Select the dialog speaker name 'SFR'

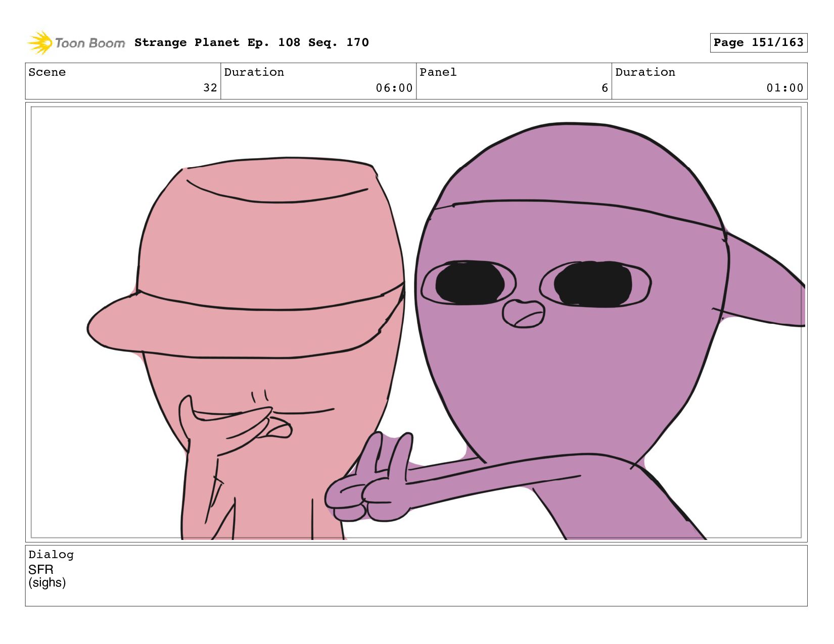pyautogui.click(x=41, y=570)
